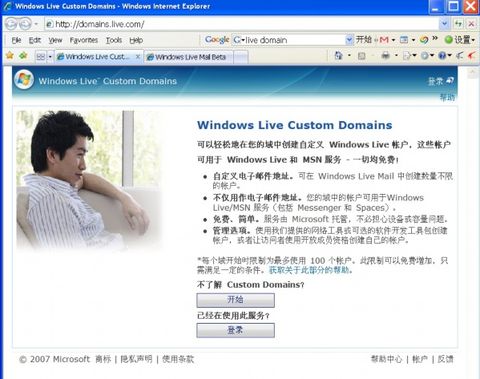The width and height of the screenshot is (480, 379).
Task: Stop loading with the red X icon
Action: tap(471, 24)
